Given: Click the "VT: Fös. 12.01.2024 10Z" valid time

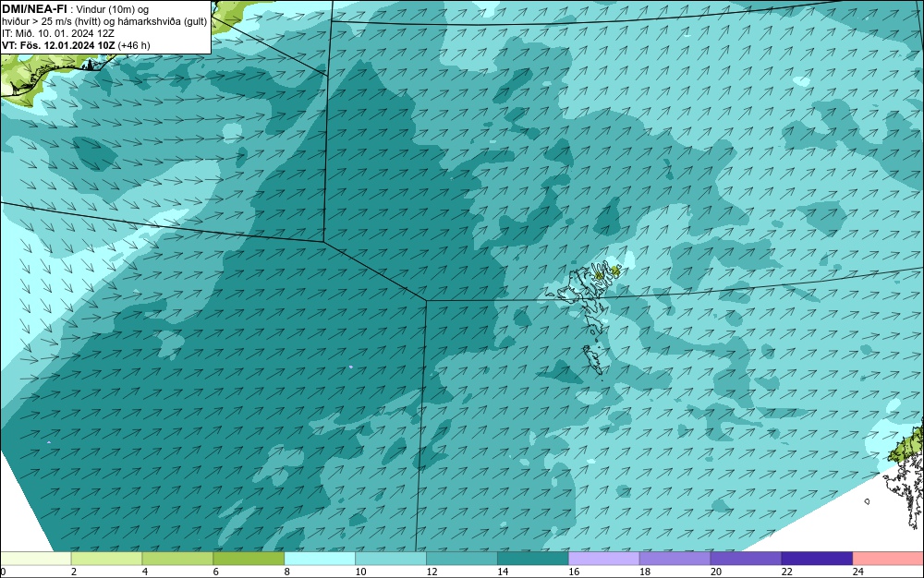Looking at the screenshot, I should [58, 45].
